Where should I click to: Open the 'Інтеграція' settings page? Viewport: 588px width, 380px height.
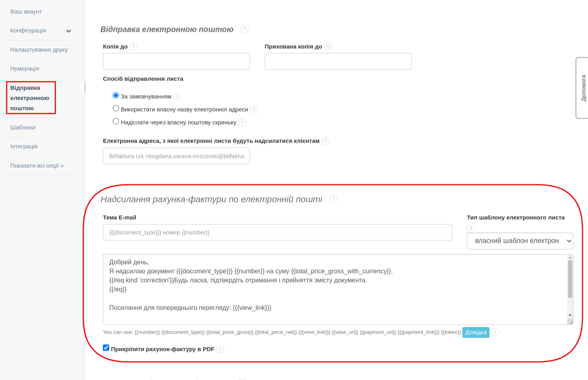24,146
